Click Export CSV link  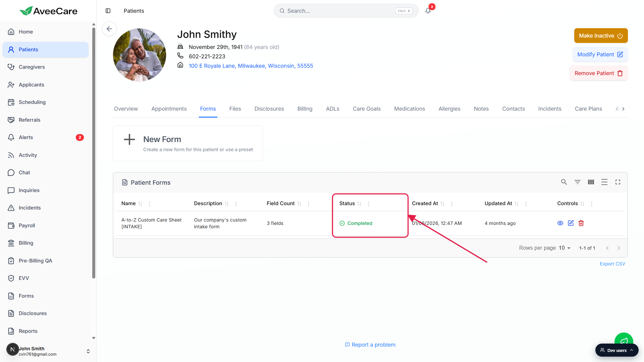pyautogui.click(x=612, y=264)
